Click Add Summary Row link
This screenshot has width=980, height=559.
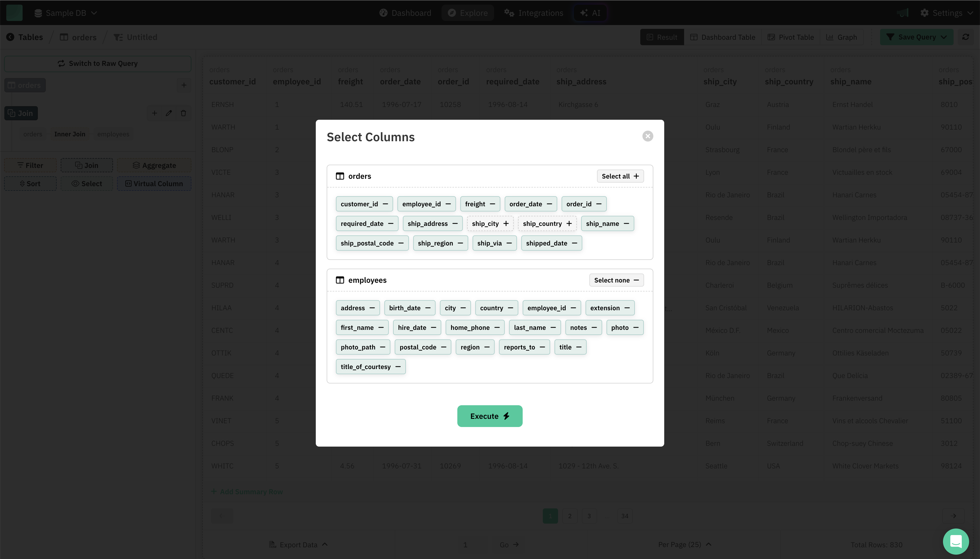pyautogui.click(x=247, y=492)
